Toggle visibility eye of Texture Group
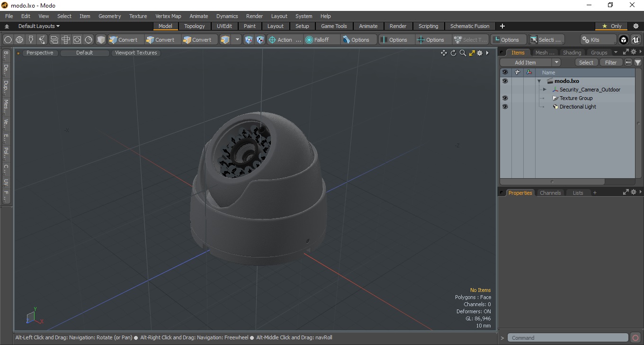Viewport: 644px width, 345px height. point(505,98)
